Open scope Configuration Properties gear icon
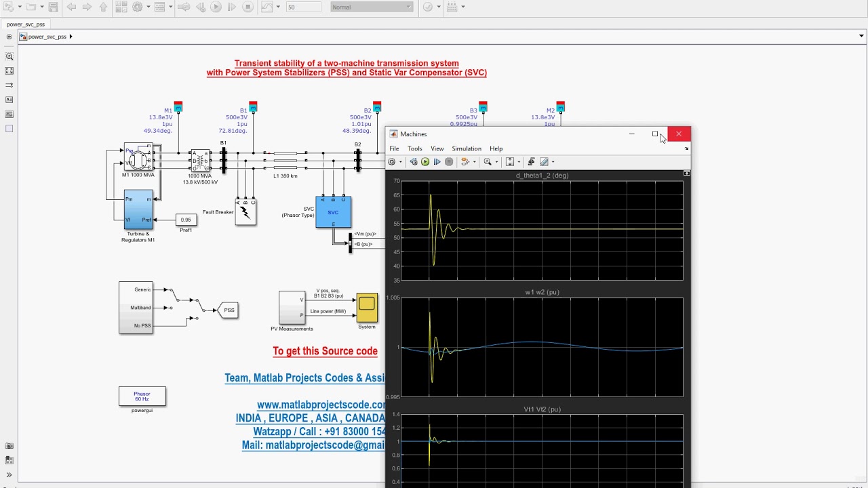This screenshot has height=488, width=868. [x=391, y=161]
